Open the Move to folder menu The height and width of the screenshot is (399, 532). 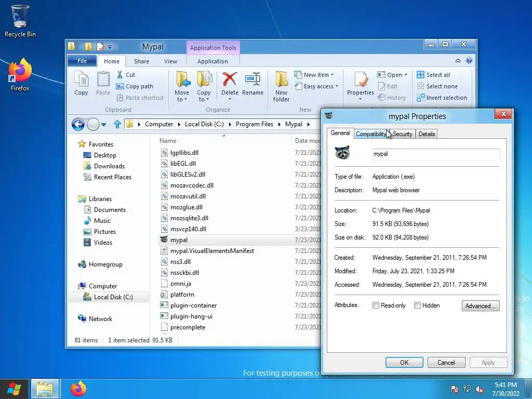(x=182, y=87)
